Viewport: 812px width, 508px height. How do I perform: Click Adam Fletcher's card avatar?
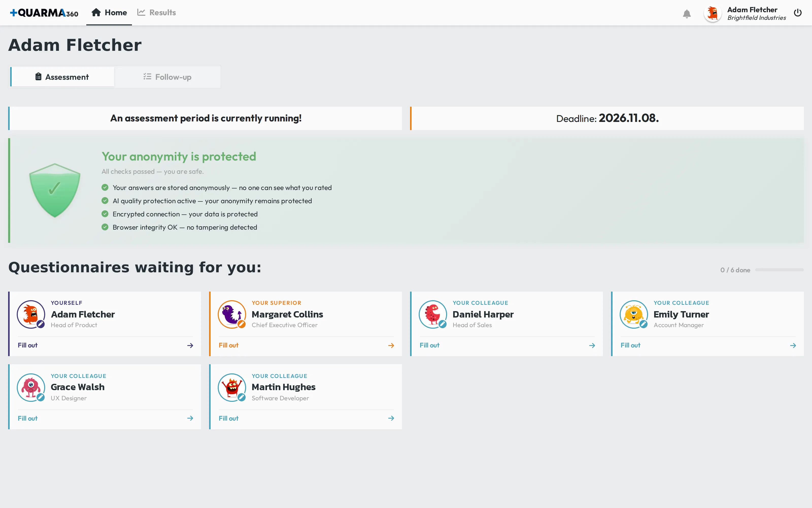pos(31,314)
